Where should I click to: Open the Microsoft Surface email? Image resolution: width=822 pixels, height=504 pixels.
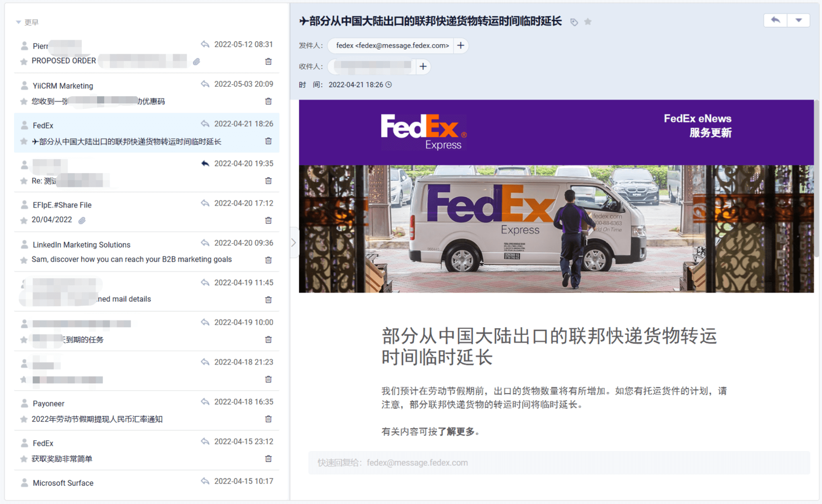pyautogui.click(x=146, y=485)
